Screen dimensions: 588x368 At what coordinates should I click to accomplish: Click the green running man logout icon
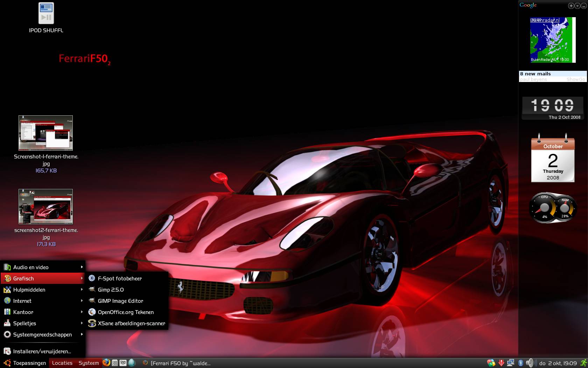click(583, 363)
